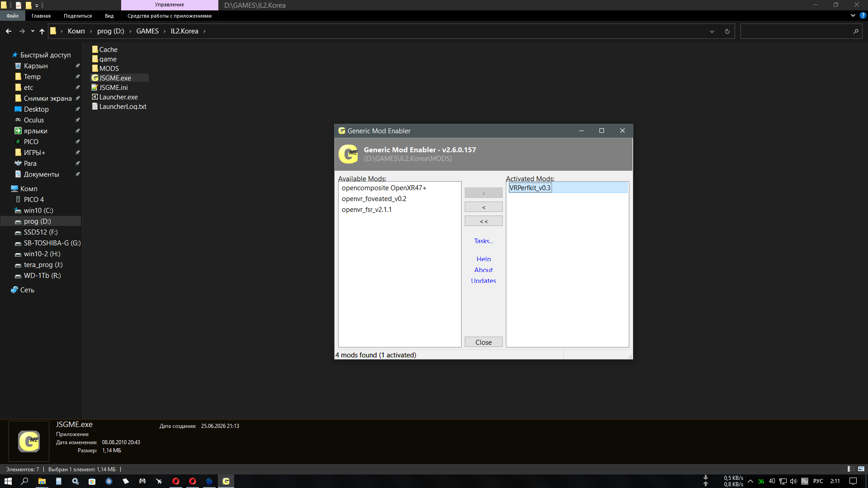Click the disable all mods '<<' button
The height and width of the screenshot is (488, 868).
point(484,221)
